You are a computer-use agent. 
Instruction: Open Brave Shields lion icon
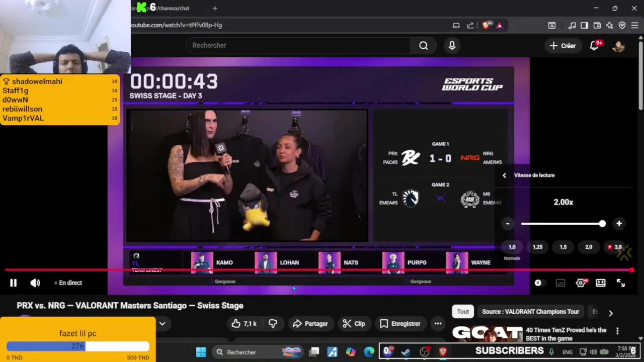click(486, 25)
